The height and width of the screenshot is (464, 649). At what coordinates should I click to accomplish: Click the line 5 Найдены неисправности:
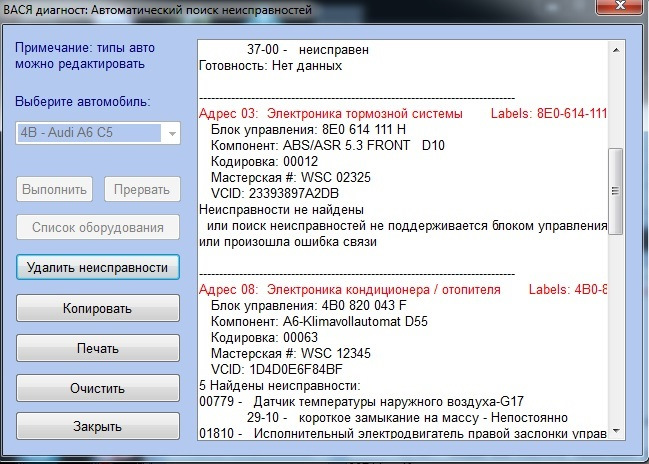pos(280,385)
